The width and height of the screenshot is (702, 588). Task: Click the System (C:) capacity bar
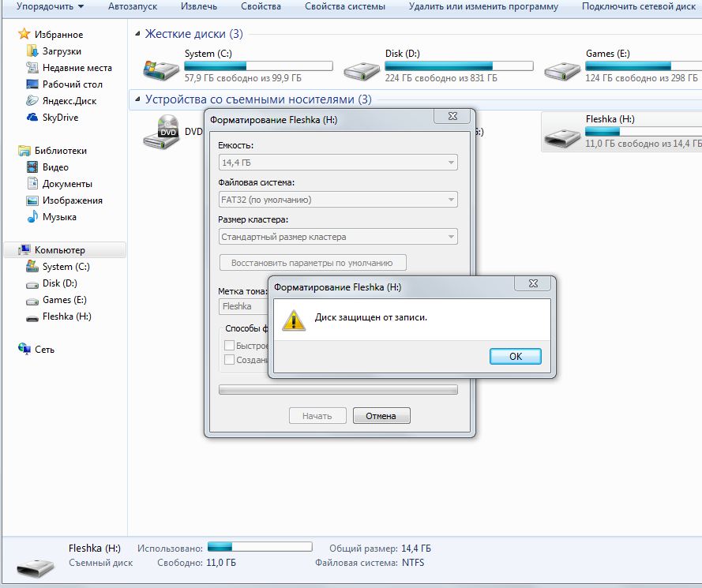258,66
